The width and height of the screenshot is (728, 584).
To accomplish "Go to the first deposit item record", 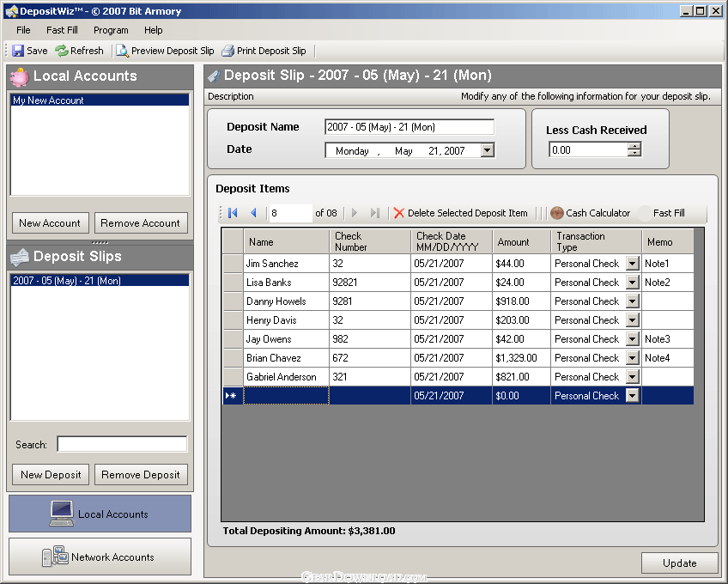I will pos(233,213).
